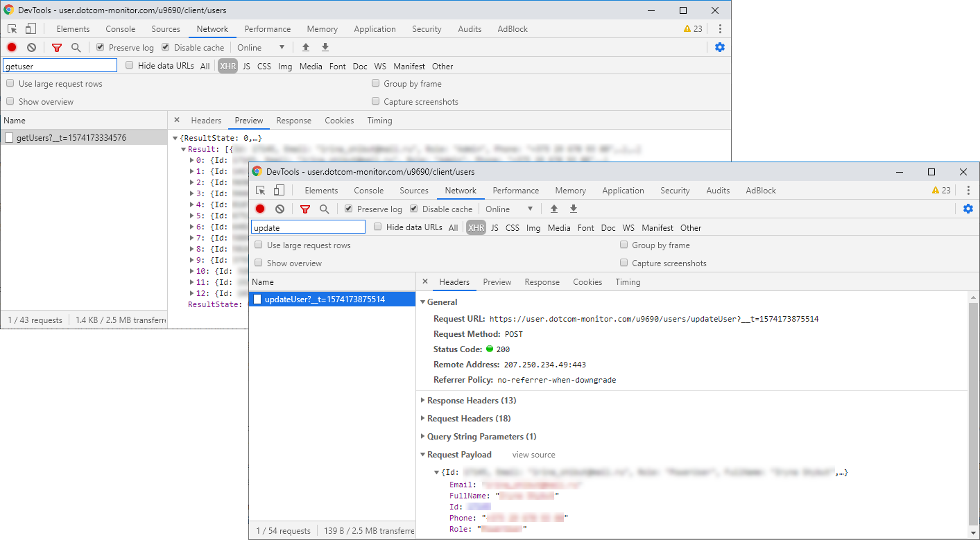This screenshot has width=980, height=540.
Task: Uncheck Preserve log in front window
Action: pos(349,209)
